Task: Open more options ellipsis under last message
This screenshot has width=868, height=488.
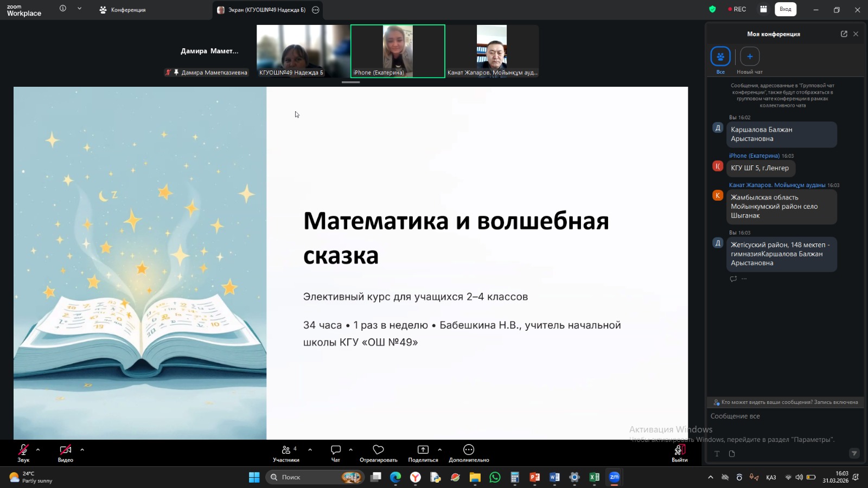Action: pyautogui.click(x=744, y=279)
